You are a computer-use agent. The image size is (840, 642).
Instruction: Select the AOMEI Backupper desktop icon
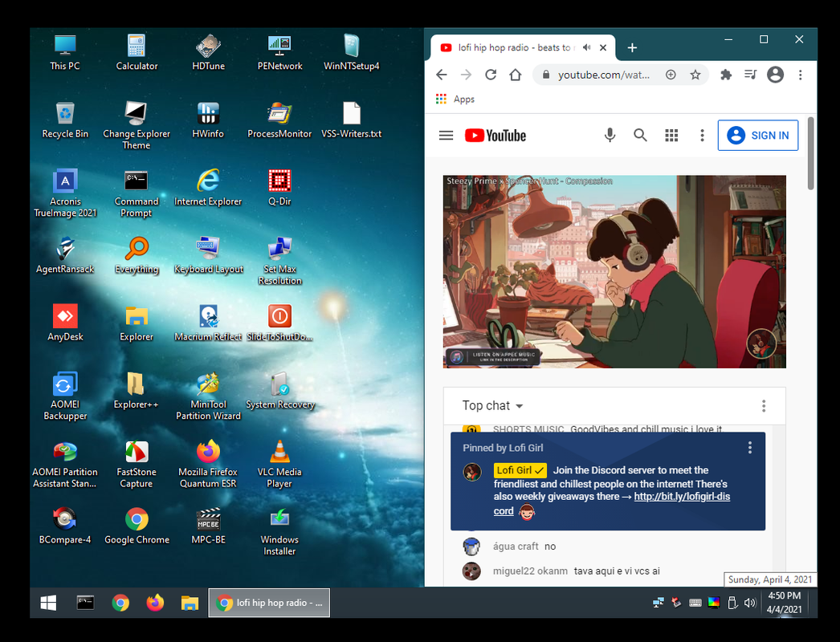[65, 396]
